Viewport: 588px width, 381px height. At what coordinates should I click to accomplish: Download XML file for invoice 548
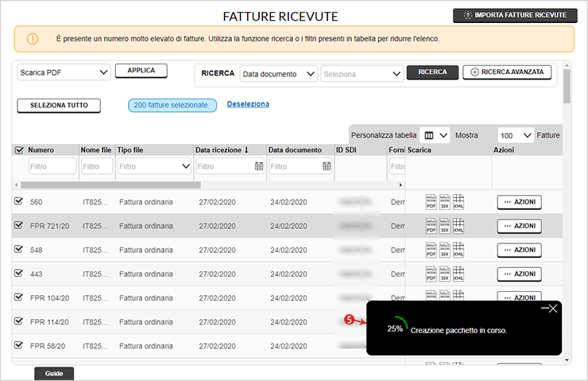coord(458,250)
